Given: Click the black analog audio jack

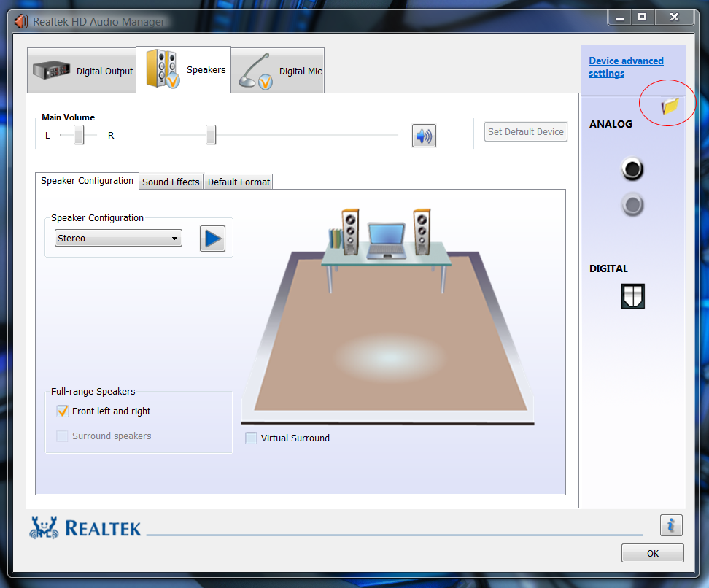Looking at the screenshot, I should tap(632, 169).
